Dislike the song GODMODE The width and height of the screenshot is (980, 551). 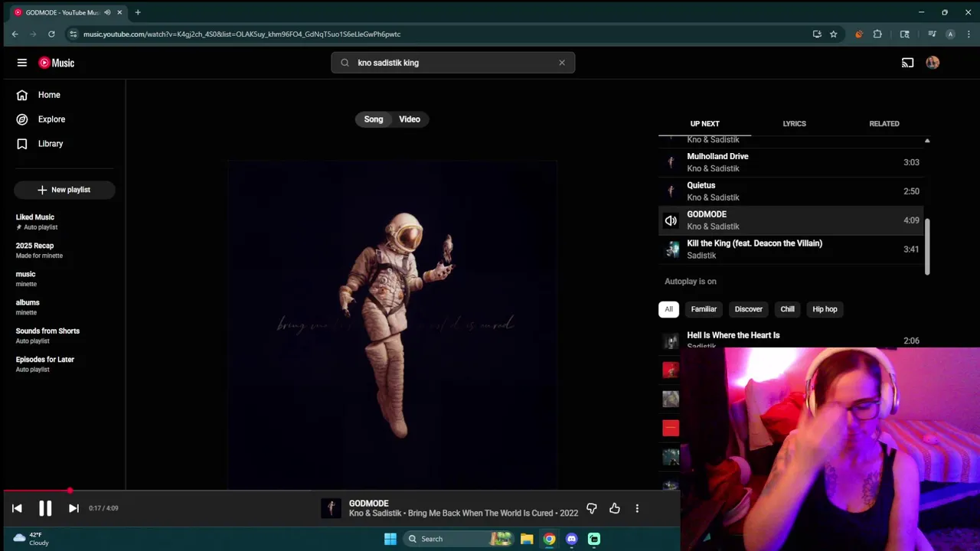(592, 508)
